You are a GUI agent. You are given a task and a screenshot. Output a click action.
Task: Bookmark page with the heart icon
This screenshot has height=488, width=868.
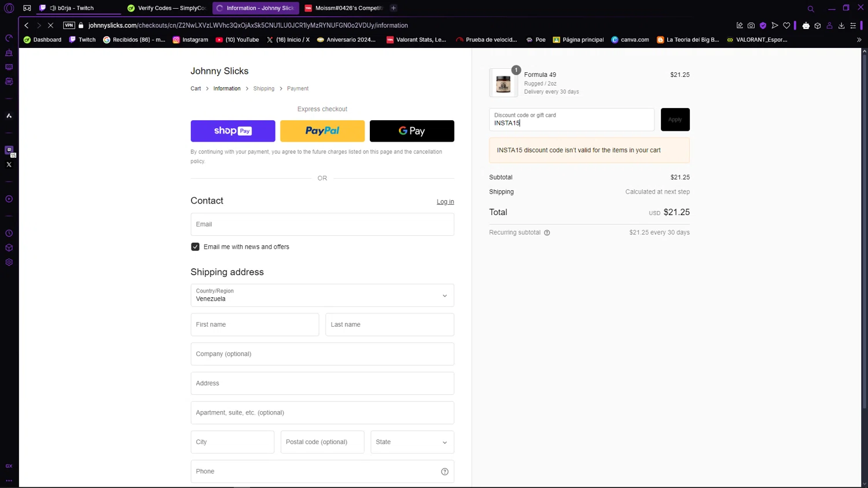click(786, 25)
